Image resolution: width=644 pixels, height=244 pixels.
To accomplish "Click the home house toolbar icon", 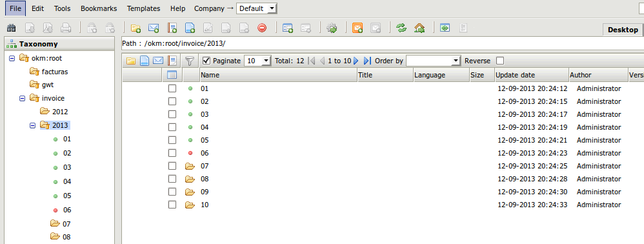I will [x=419, y=28].
